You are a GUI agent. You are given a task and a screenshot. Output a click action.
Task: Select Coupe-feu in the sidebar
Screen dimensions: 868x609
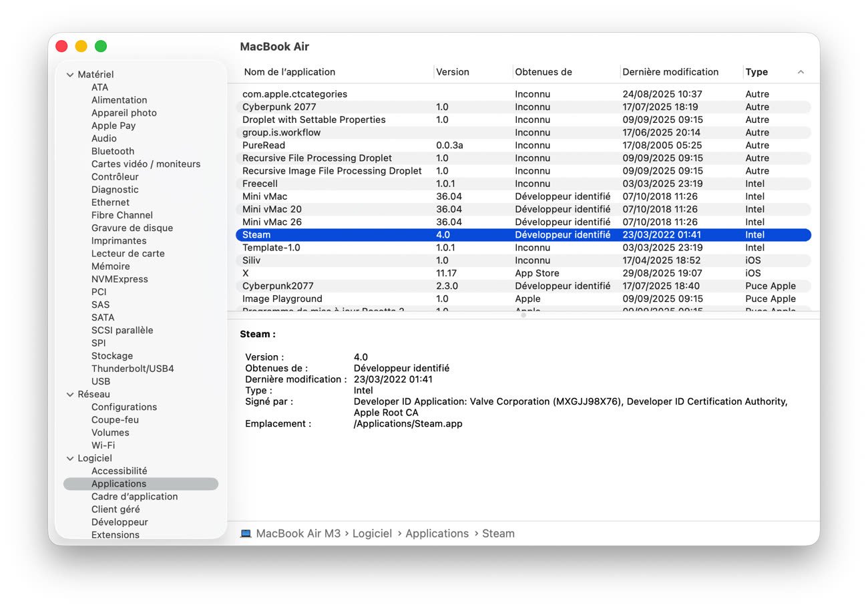click(x=115, y=419)
